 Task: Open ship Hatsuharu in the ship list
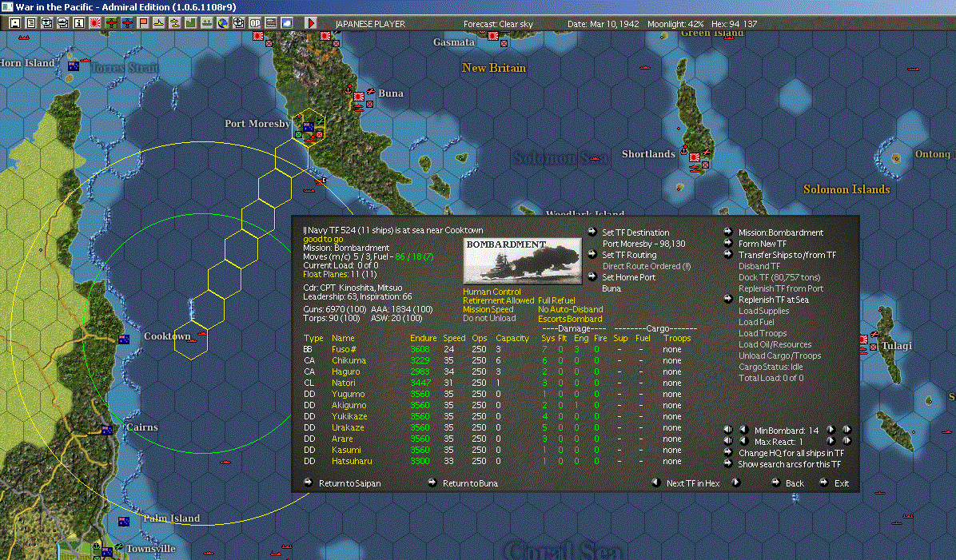tap(352, 461)
